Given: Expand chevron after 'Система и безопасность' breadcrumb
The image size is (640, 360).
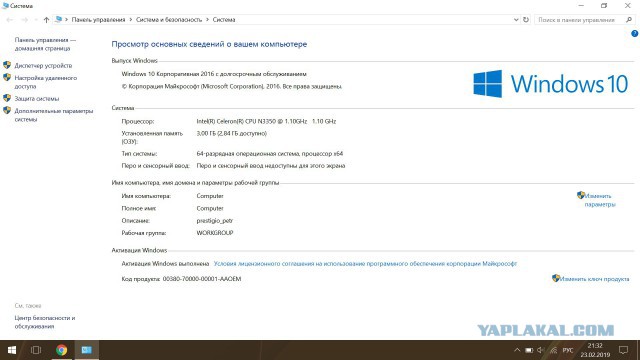Looking at the screenshot, I should pos(207,20).
